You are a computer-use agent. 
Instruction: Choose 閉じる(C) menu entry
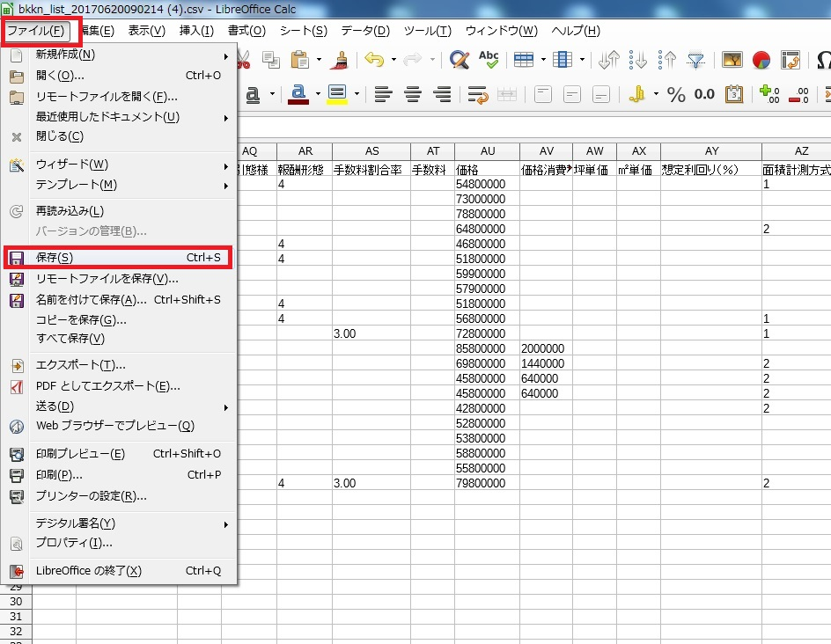click(118, 136)
